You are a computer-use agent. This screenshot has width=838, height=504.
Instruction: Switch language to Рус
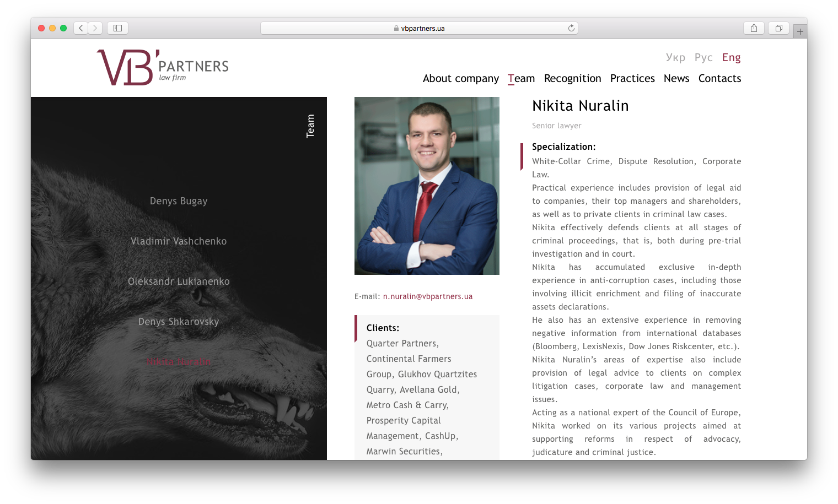[x=703, y=57]
